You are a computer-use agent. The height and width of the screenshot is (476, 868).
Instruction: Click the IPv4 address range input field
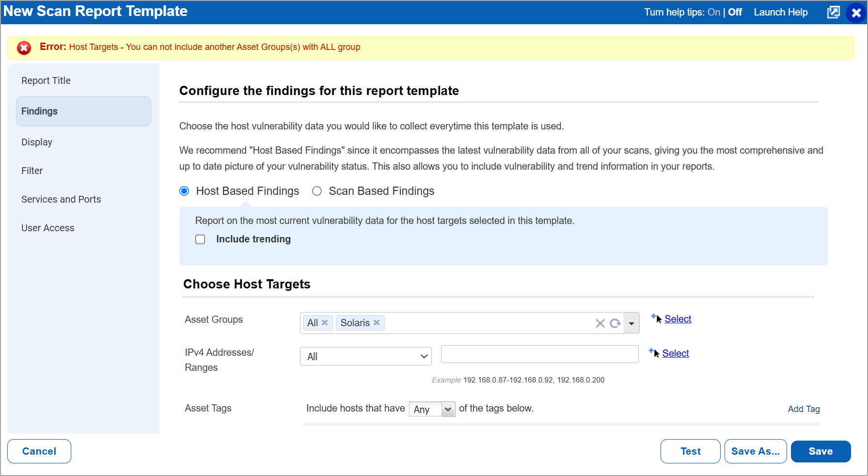[x=539, y=354]
